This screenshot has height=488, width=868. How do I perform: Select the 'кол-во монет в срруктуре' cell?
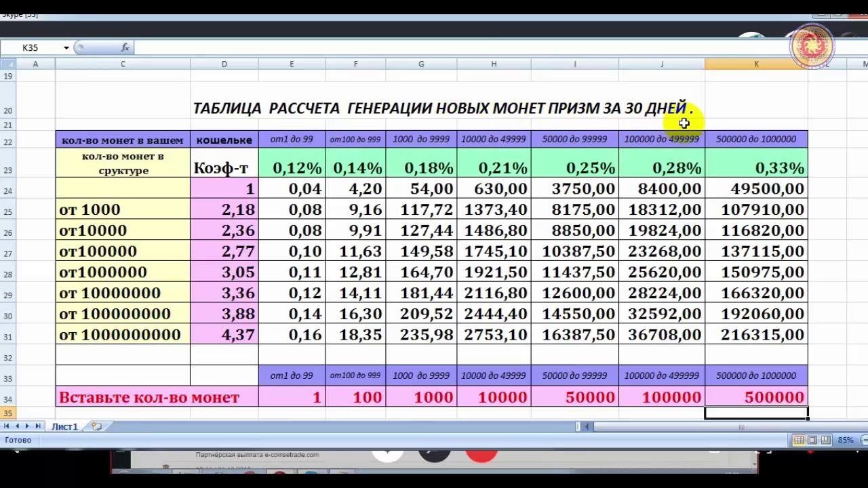pyautogui.click(x=123, y=164)
